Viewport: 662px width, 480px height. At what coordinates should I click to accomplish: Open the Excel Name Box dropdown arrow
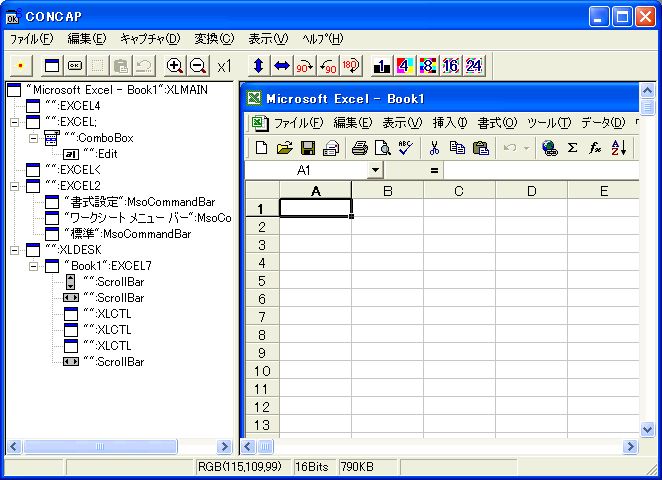374,171
